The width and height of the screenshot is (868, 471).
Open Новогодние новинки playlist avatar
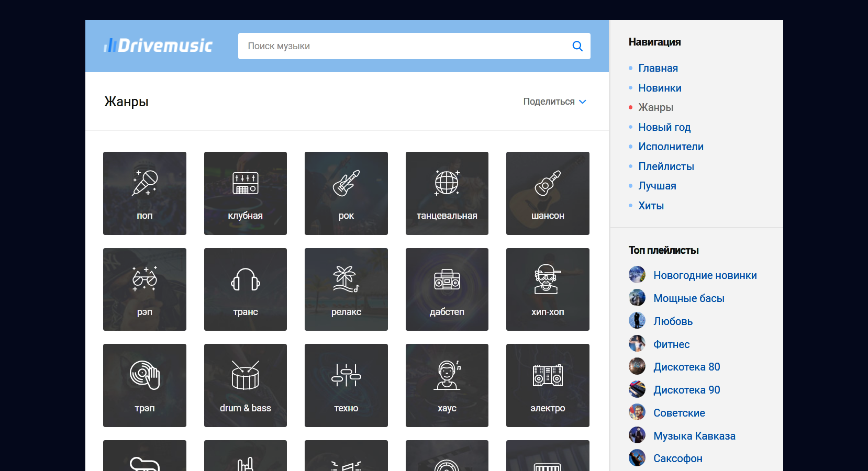click(637, 275)
